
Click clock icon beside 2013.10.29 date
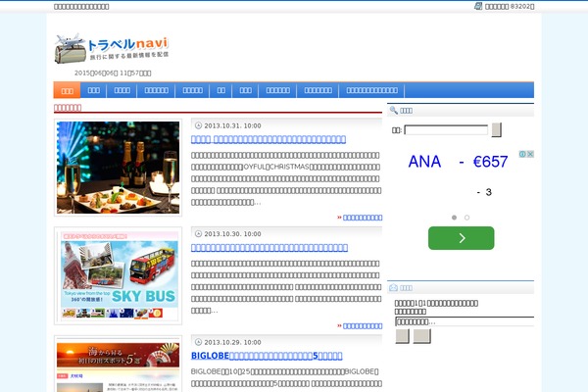tap(198, 342)
